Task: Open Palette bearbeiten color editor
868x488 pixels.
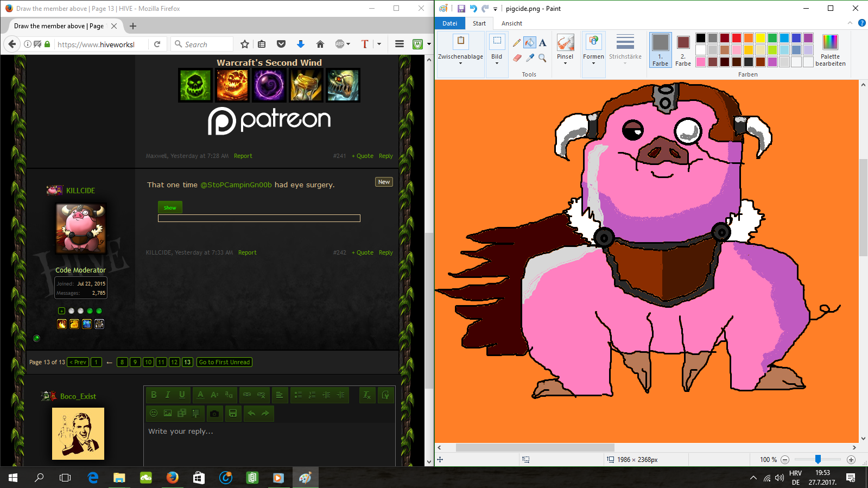Action: click(830, 50)
